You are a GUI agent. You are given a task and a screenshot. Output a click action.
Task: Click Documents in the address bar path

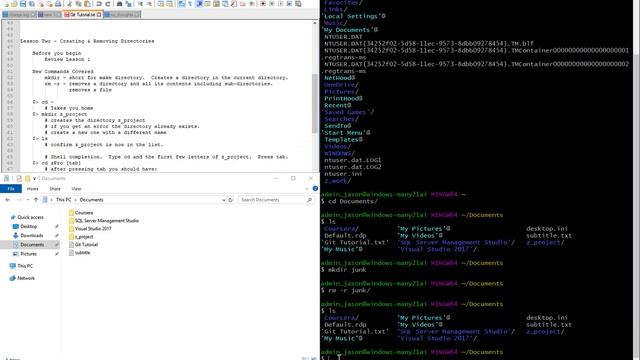click(x=91, y=200)
